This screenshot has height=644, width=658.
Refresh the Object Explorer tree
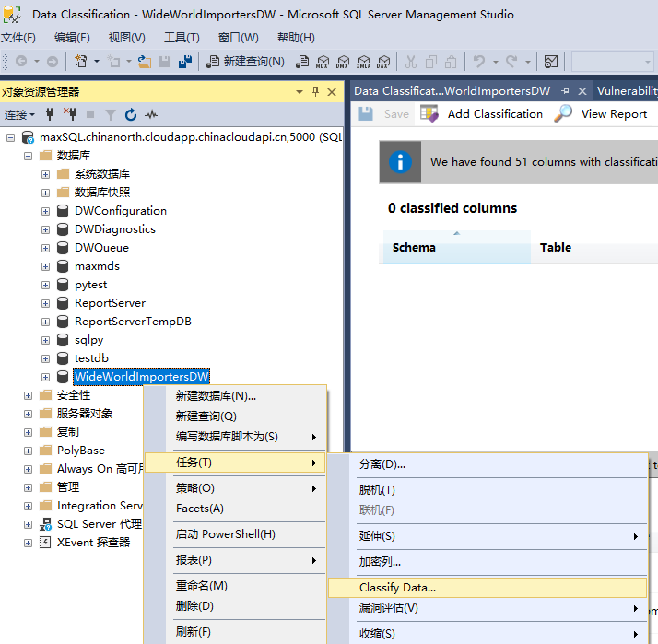pyautogui.click(x=131, y=114)
